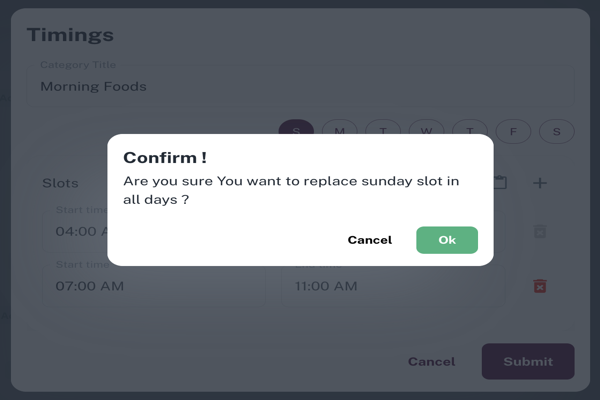Click the plus icon to add slot
Image resolution: width=600 pixels, height=400 pixels.
click(x=540, y=183)
